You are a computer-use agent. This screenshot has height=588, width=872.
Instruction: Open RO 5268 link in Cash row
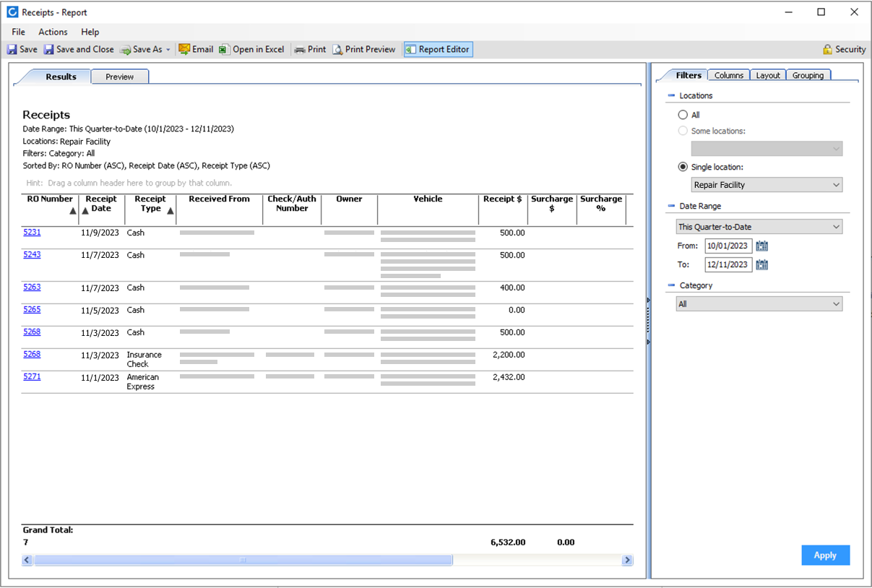32,332
